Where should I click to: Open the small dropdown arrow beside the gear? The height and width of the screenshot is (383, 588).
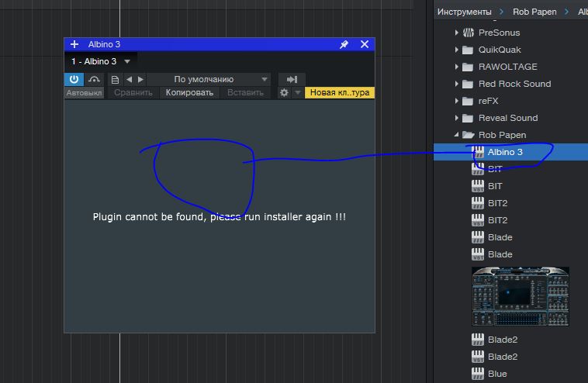pos(297,92)
